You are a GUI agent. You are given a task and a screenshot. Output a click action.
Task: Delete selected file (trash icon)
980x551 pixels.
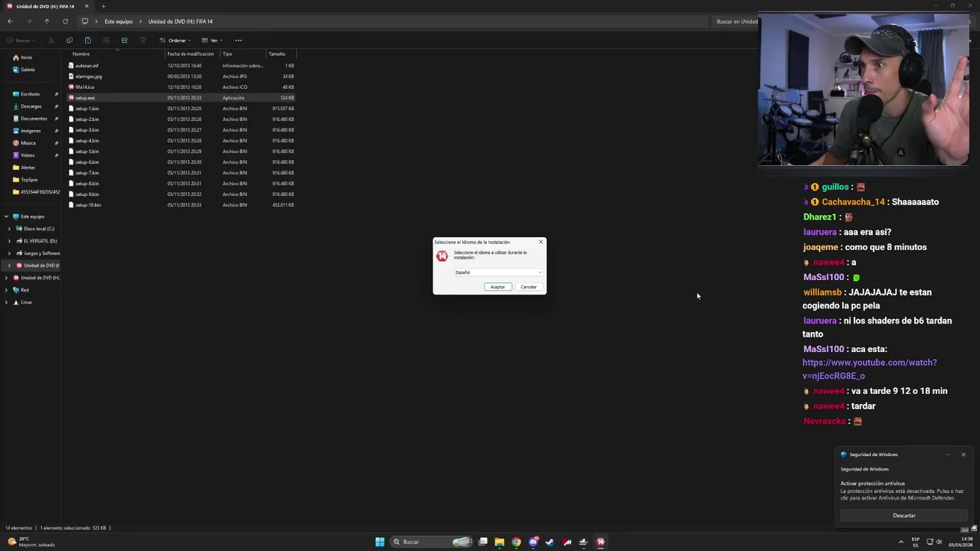[143, 41]
